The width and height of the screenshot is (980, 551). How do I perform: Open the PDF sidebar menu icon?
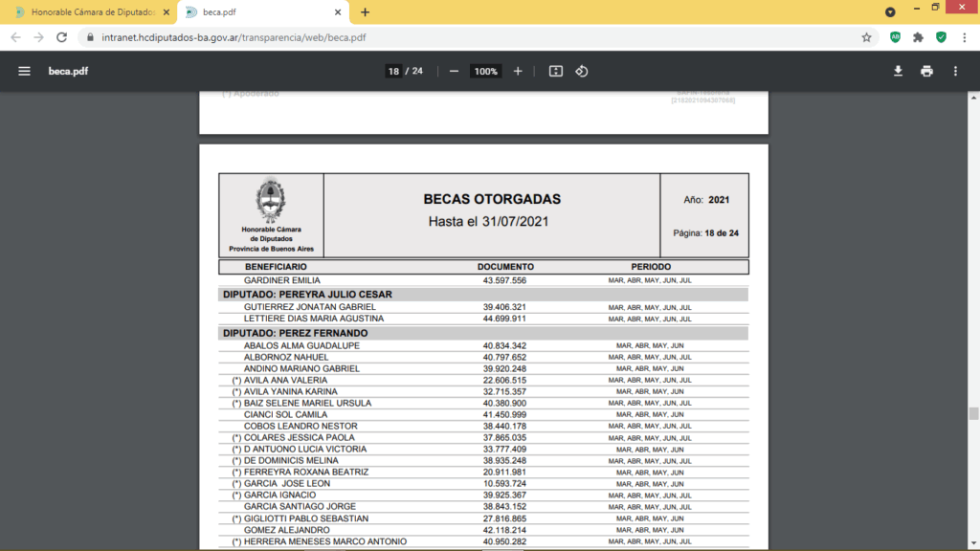pos(24,71)
